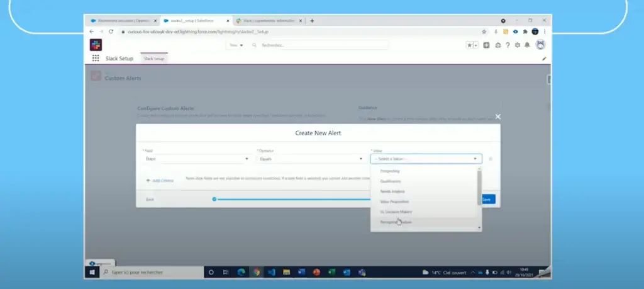Open the search scope dropdown beside the search box
This screenshot has height=289, width=644.
click(236, 45)
